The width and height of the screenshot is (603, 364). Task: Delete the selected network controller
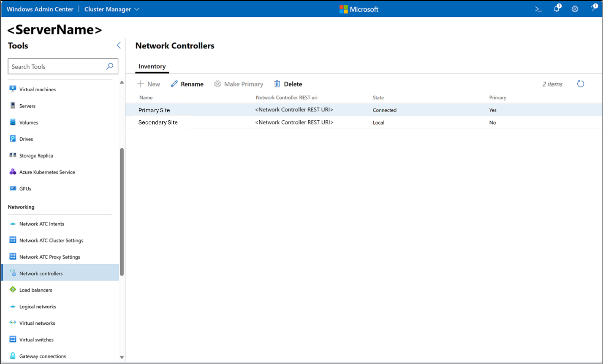(288, 84)
